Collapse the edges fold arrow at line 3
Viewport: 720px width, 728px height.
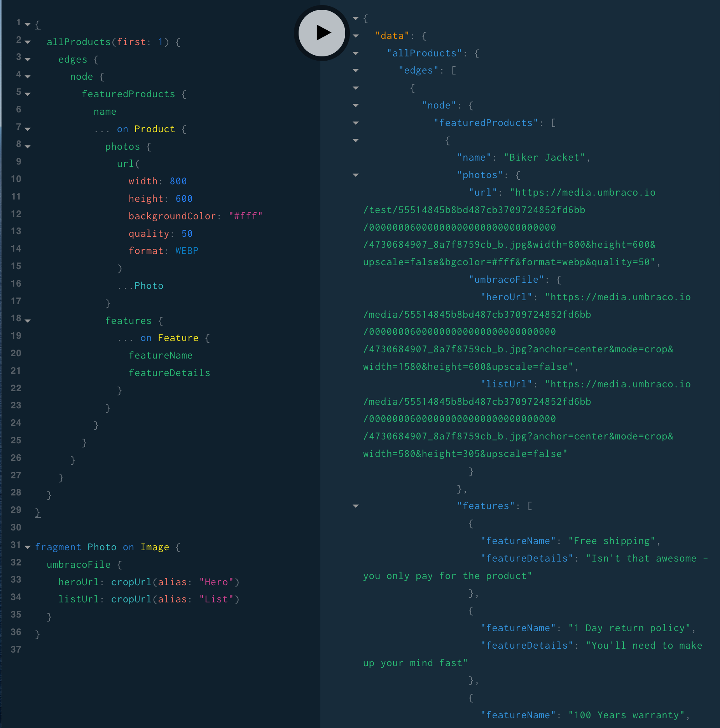(x=28, y=59)
